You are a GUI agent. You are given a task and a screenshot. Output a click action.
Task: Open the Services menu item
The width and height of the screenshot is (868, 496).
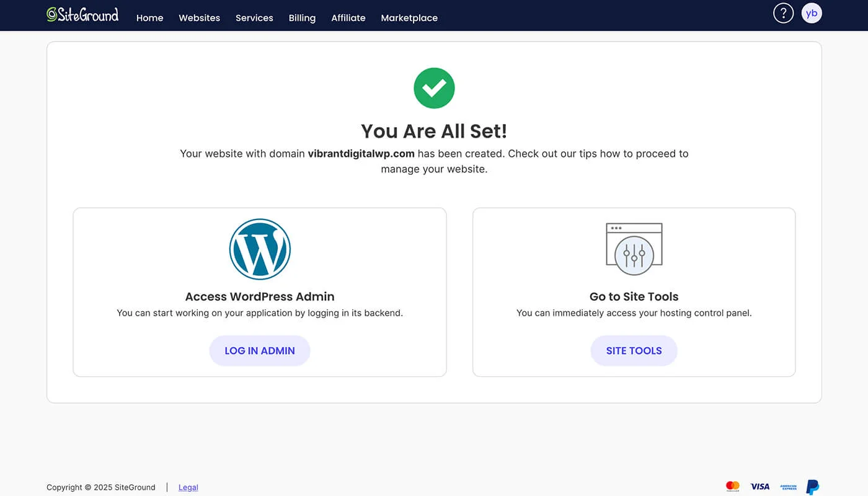point(254,18)
